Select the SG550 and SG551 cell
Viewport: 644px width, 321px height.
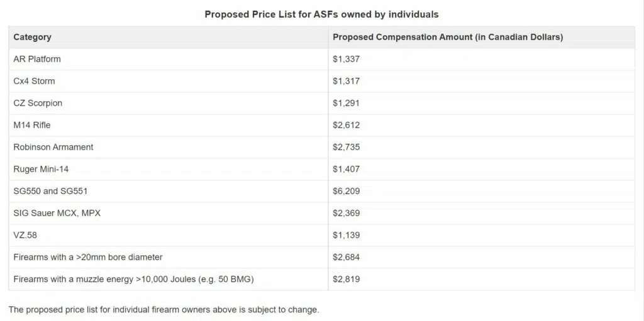169,192
